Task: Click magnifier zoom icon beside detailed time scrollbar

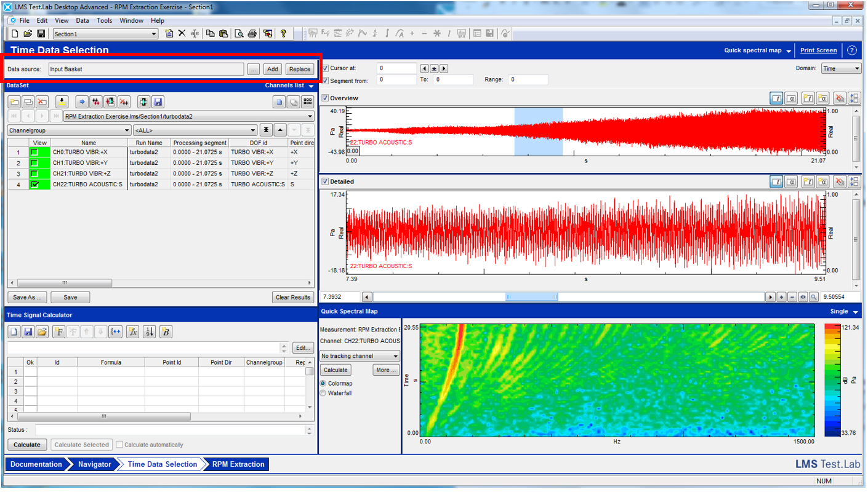Action: coord(814,297)
